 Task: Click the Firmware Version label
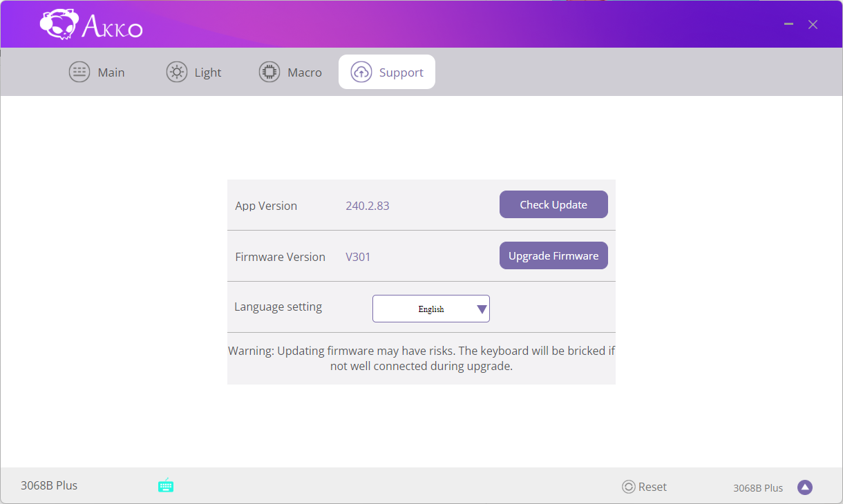[x=280, y=257]
